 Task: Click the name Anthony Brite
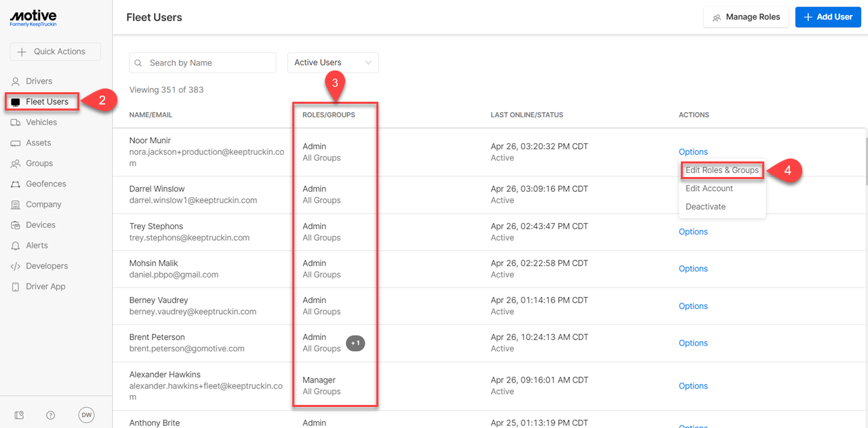click(x=155, y=423)
